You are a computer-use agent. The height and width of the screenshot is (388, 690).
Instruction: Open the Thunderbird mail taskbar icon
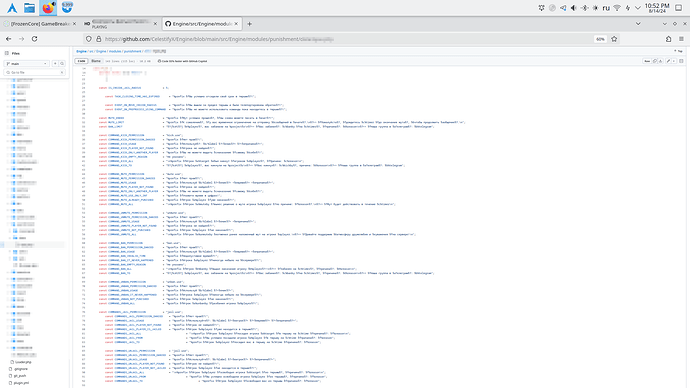click(x=67, y=7)
